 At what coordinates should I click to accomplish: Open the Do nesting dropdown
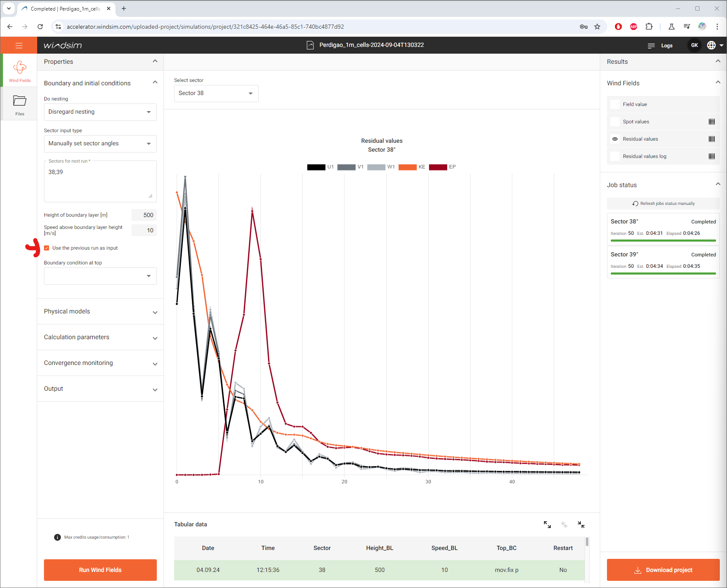pyautogui.click(x=100, y=112)
